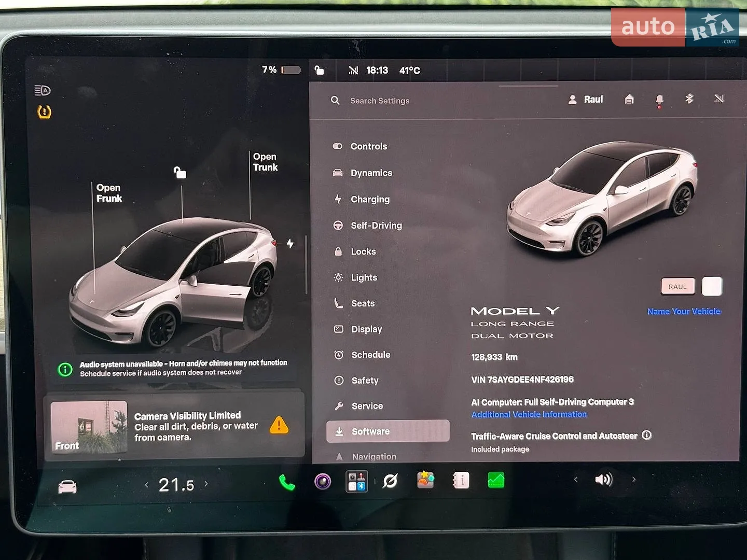Tap the tire pressure warning icon

[45, 112]
